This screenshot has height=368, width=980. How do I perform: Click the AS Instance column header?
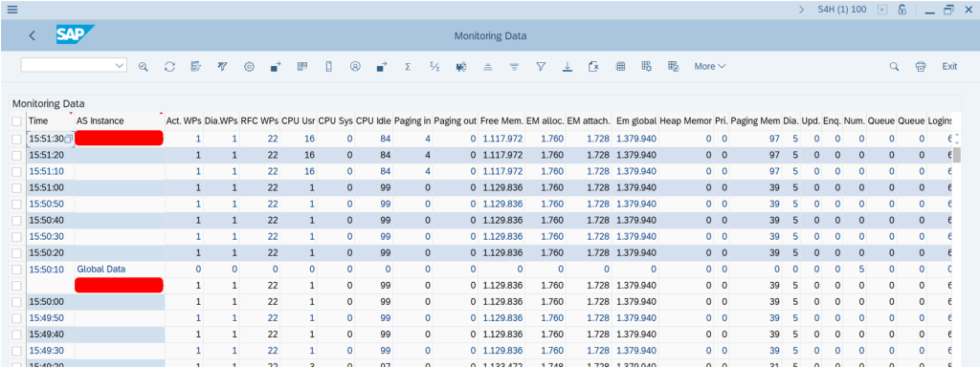click(x=120, y=120)
